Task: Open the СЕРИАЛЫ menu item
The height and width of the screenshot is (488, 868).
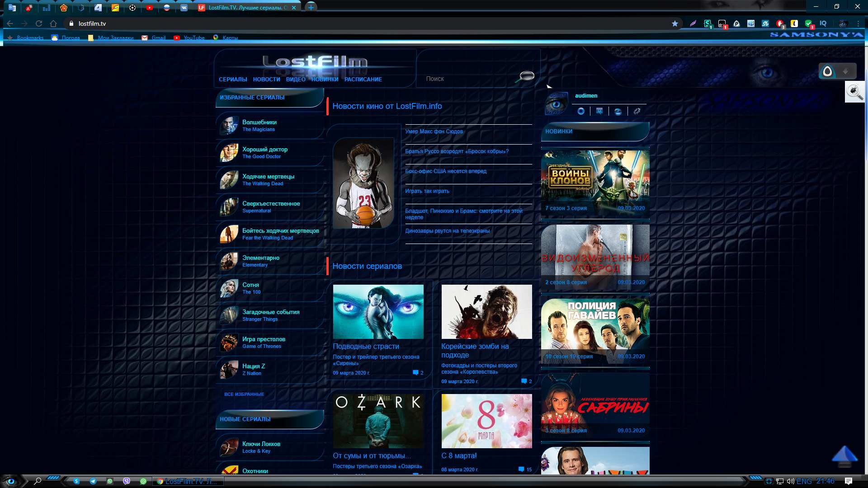Action: tap(233, 79)
